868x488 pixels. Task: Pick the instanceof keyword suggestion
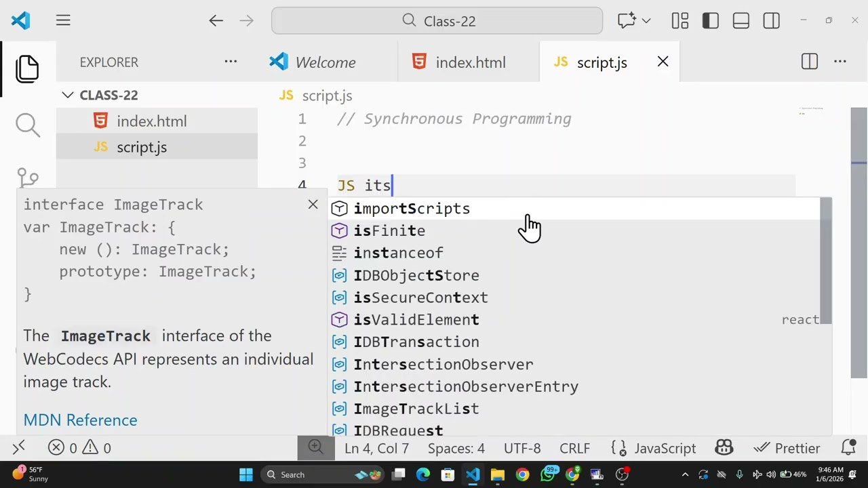[574, 253]
